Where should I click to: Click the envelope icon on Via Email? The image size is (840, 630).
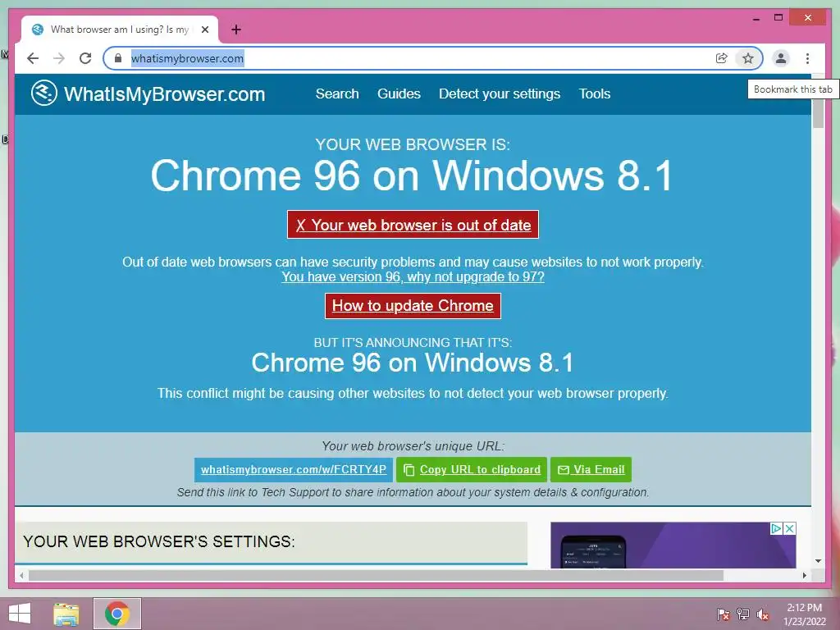point(563,470)
